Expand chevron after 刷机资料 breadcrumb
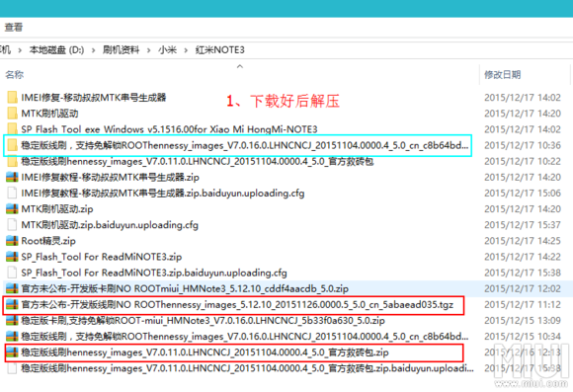 (x=149, y=50)
